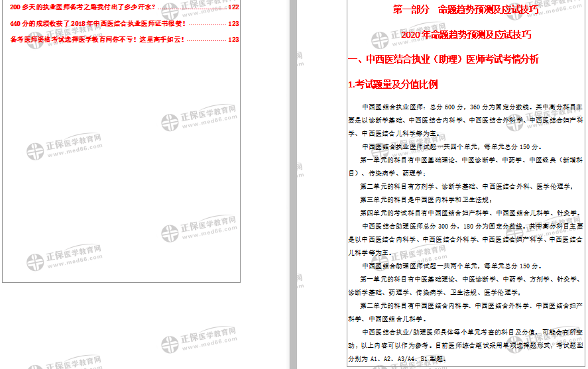Click page number 122 in the contents
The width and height of the screenshot is (588, 369).
point(233,7)
